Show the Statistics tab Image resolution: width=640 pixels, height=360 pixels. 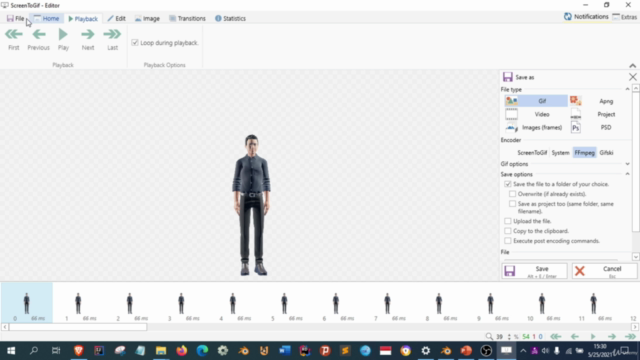230,18
